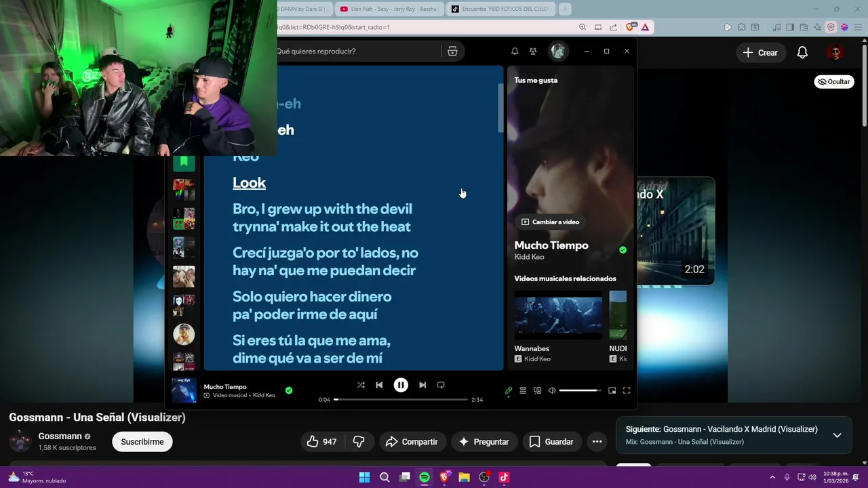Viewport: 868px width, 488px height.
Task: Skip to previous track in Spotify
Action: tap(379, 385)
